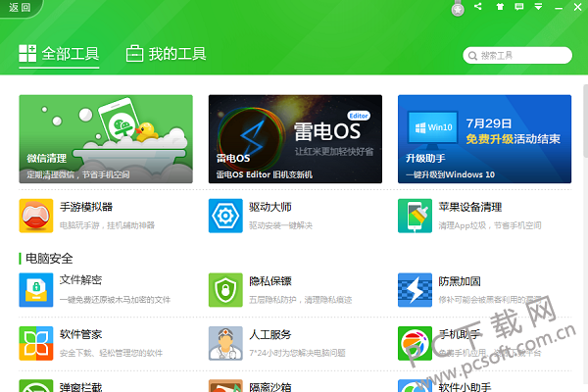The height and width of the screenshot is (392, 588).
Task: Launch the 人工服务 doctor icon
Action: tap(225, 343)
